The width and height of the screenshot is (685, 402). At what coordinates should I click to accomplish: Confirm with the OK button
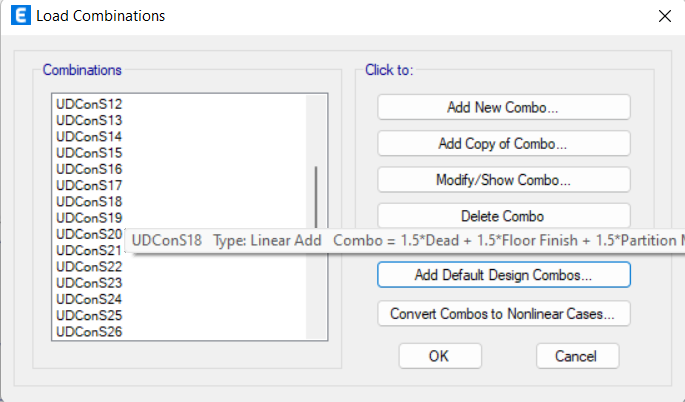point(439,356)
